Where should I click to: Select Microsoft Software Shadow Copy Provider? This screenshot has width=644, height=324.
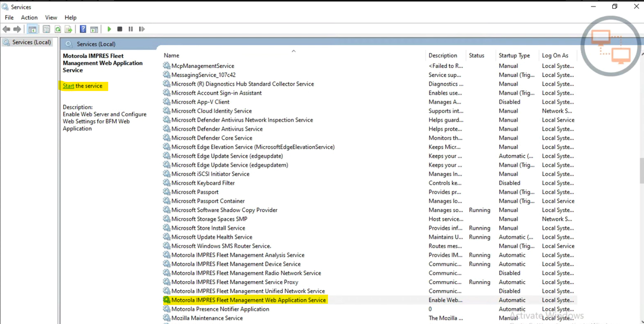(x=224, y=210)
